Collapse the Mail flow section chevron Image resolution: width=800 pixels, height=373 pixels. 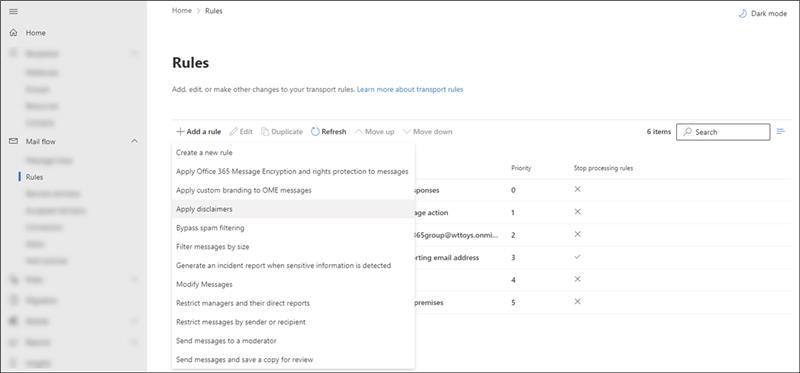coord(134,141)
